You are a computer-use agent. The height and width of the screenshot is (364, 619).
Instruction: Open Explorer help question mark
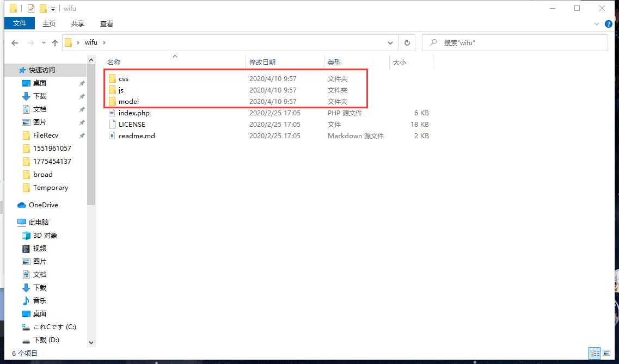click(x=608, y=23)
